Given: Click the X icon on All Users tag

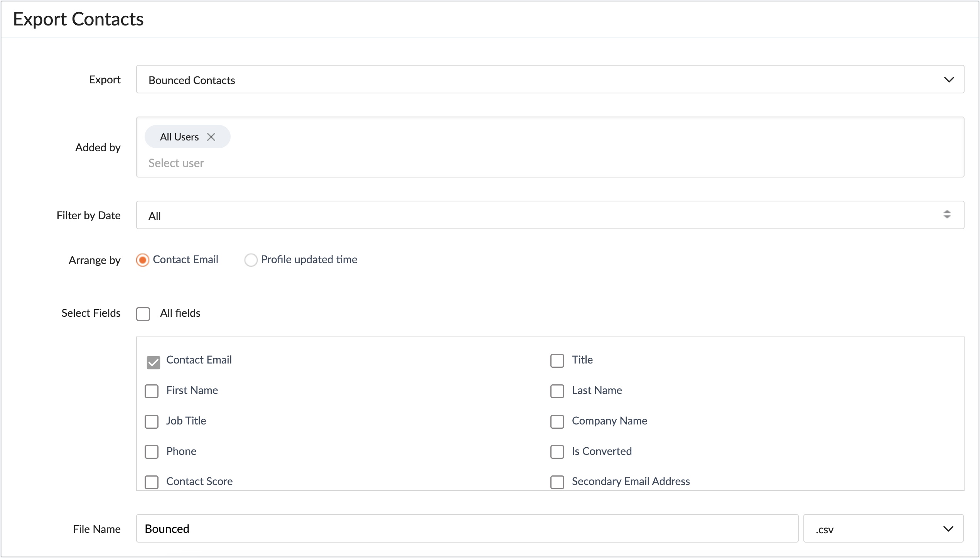Looking at the screenshot, I should click(x=212, y=137).
